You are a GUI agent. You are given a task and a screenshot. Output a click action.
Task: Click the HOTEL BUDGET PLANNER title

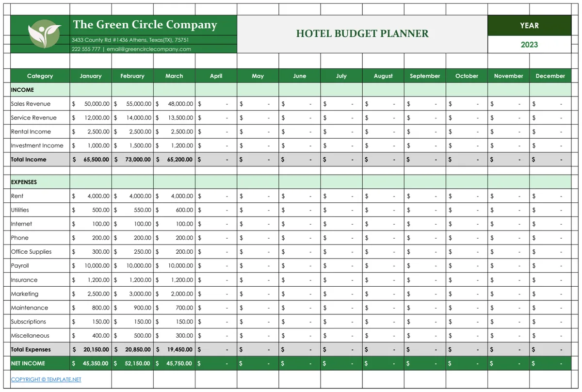tap(362, 33)
